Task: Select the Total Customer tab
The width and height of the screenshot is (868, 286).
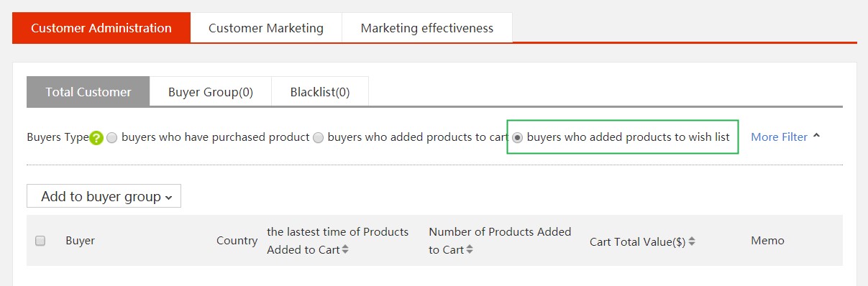Action: point(88,92)
